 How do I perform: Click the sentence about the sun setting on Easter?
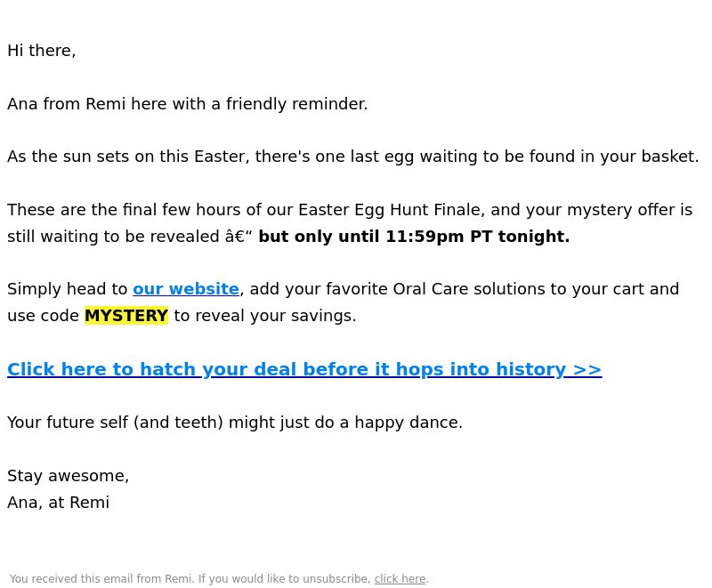352,157
